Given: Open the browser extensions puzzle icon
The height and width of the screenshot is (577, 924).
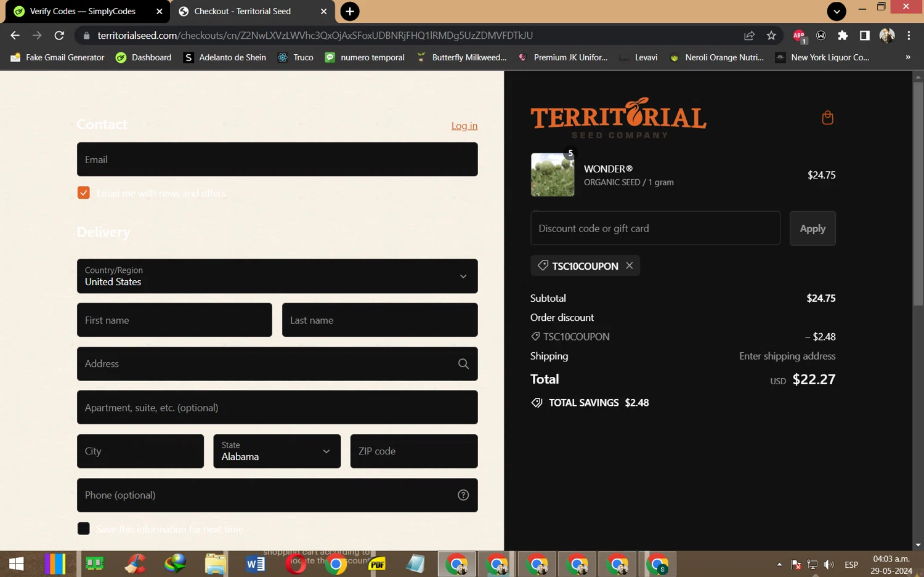Looking at the screenshot, I should coord(843,36).
